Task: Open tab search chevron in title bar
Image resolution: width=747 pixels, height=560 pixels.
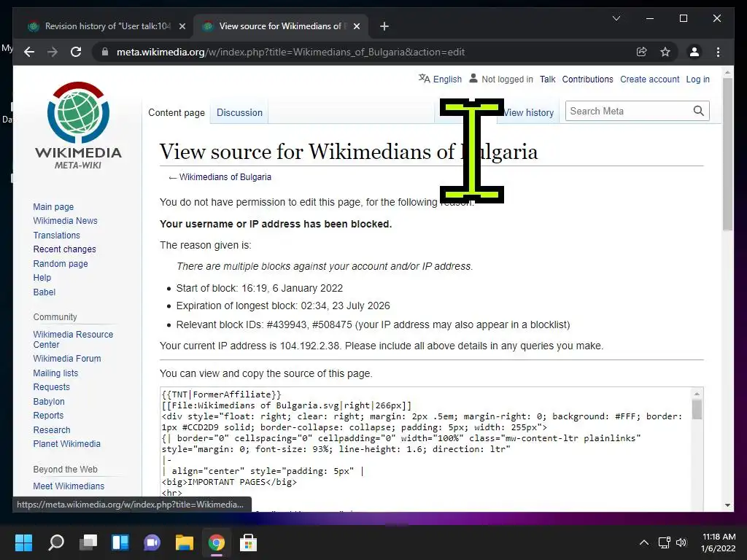Action: click(616, 18)
